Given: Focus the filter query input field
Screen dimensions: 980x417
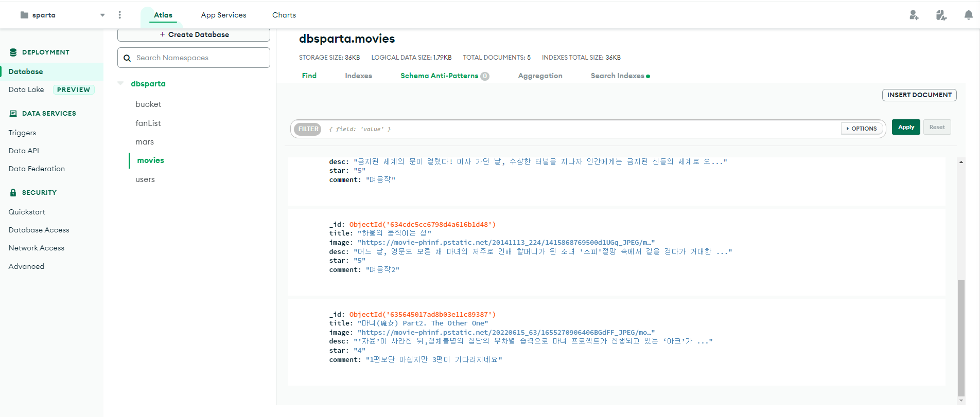Looking at the screenshot, I should [x=582, y=129].
